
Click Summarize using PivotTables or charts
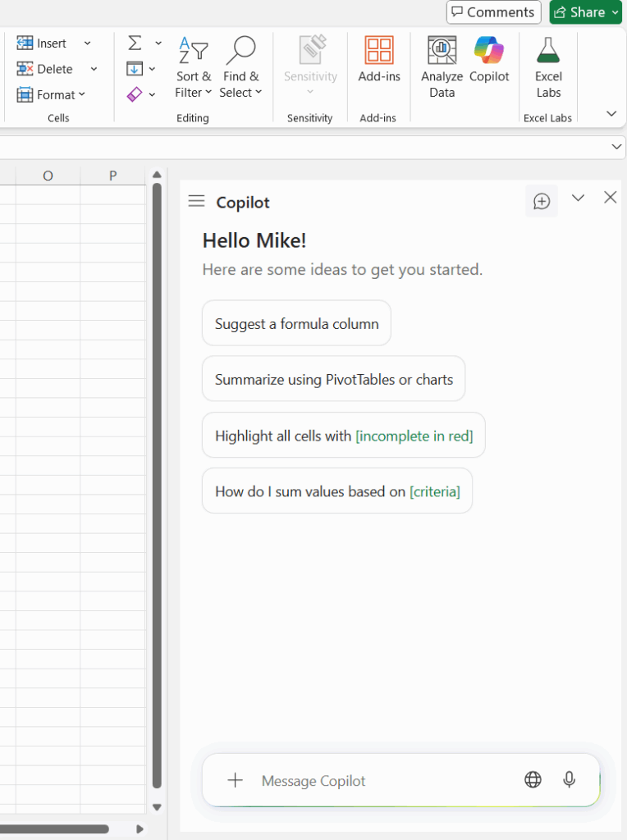(x=333, y=378)
